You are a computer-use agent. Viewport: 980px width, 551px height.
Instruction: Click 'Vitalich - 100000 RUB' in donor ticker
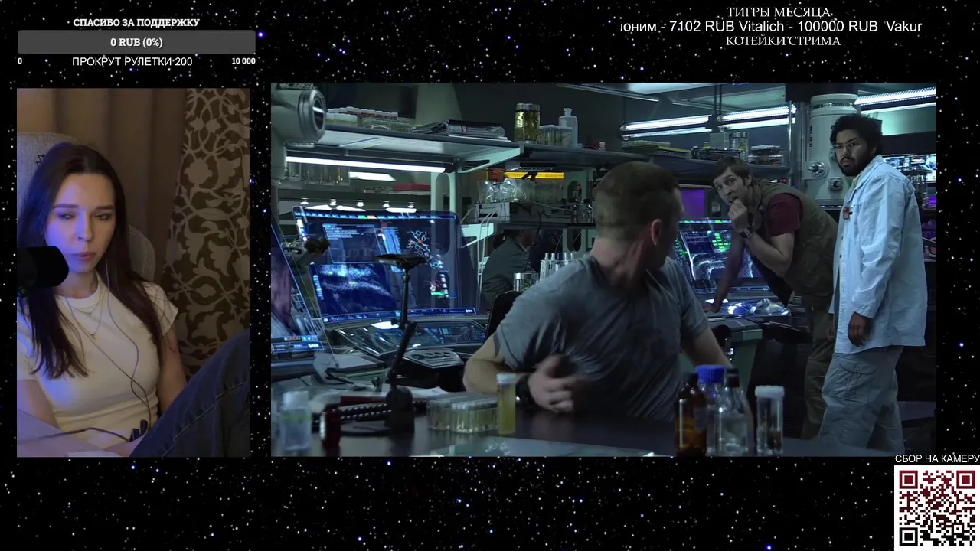point(808,27)
